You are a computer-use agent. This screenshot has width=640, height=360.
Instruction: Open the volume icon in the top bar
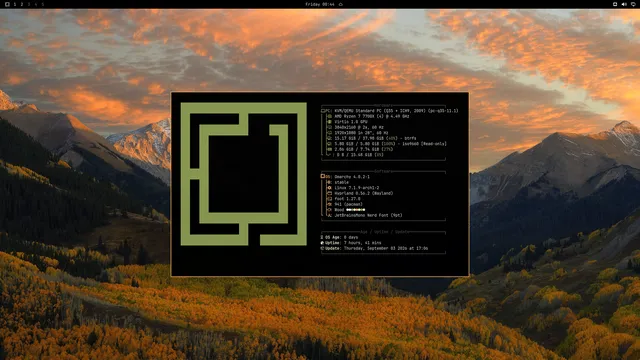pos(624,4)
